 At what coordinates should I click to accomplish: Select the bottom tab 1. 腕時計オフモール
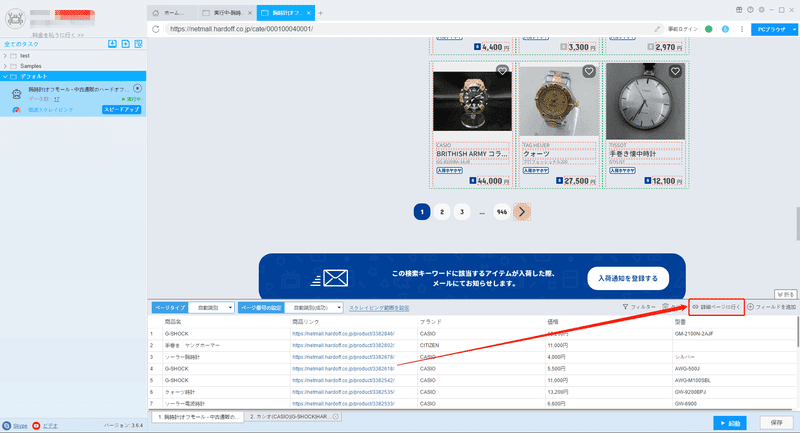[198, 417]
